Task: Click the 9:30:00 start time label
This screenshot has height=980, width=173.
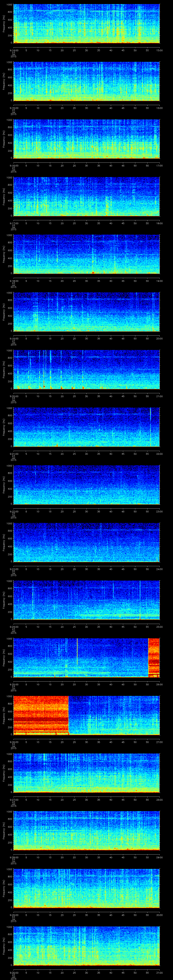Action: coord(14,972)
